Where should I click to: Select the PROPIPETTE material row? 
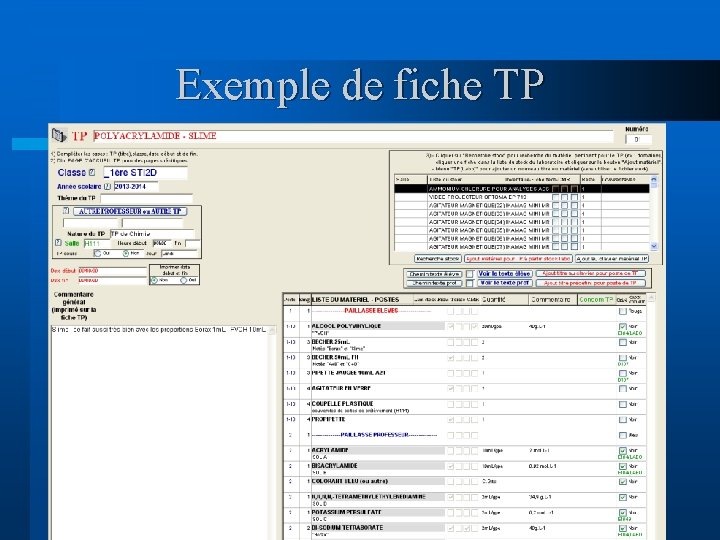(x=464, y=420)
